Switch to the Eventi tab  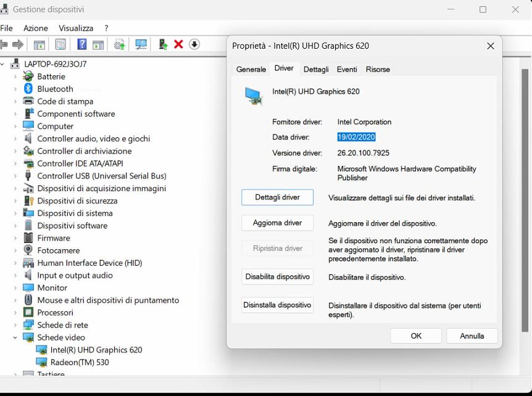347,69
